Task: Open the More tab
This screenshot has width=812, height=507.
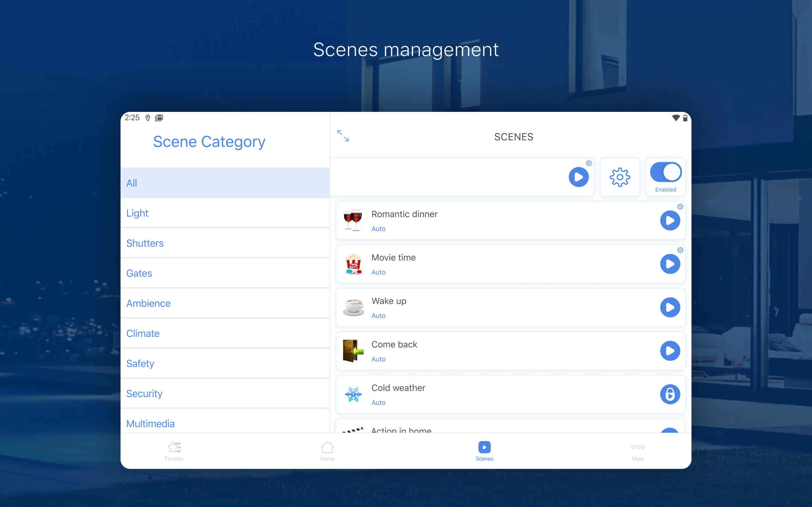Action: point(638,451)
